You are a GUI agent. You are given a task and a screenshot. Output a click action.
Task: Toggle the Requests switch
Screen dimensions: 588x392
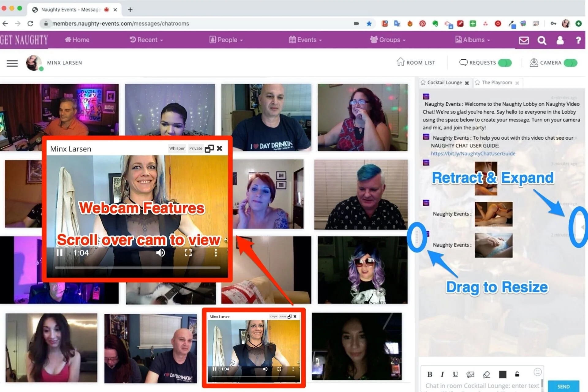click(505, 63)
